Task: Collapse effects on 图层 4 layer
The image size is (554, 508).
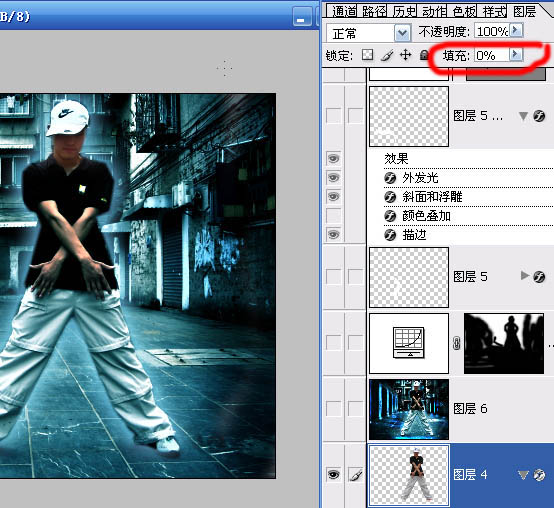Action: 523,475
